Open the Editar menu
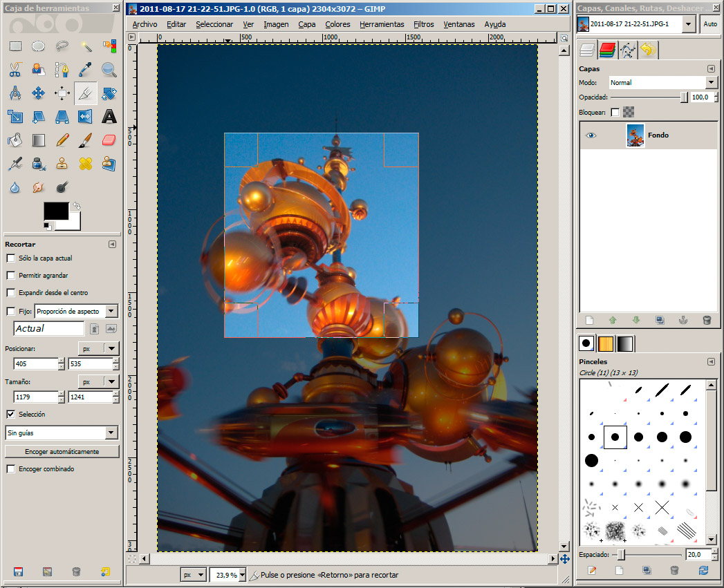 pos(176,24)
